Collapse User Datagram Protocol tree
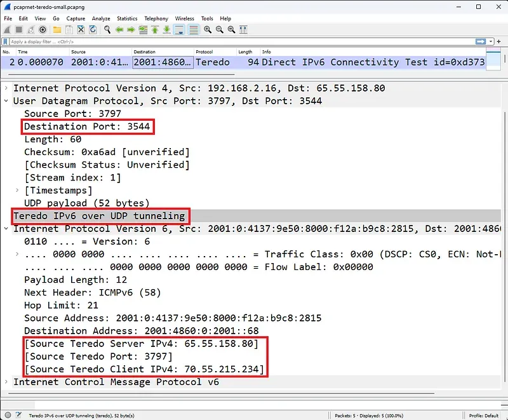This screenshot has height=420, width=508. pos(6,101)
